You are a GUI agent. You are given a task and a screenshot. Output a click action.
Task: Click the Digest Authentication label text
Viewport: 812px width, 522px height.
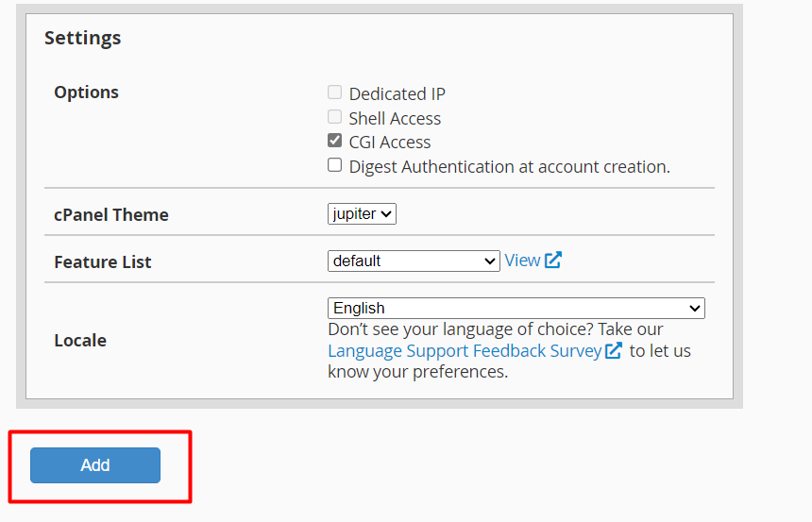tap(509, 167)
